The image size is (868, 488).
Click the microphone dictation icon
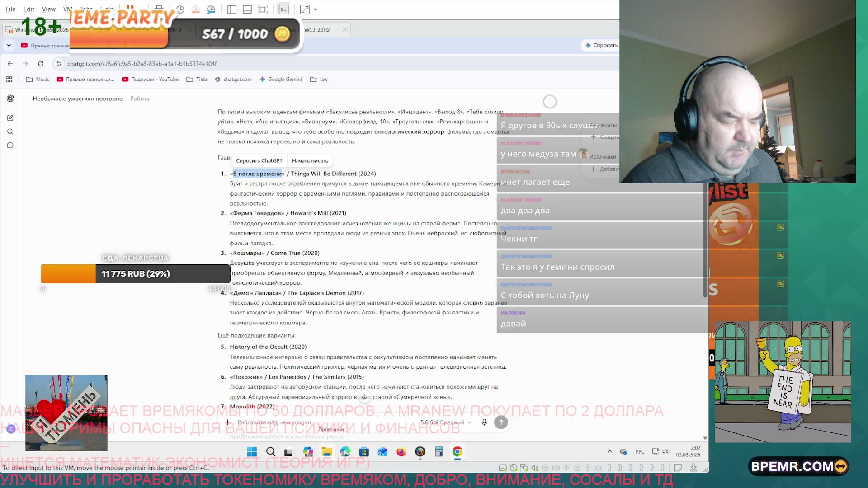[484, 422]
